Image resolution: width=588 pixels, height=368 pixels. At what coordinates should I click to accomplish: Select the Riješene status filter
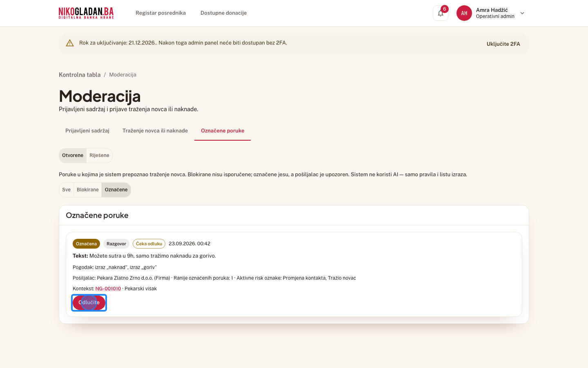pyautogui.click(x=99, y=155)
